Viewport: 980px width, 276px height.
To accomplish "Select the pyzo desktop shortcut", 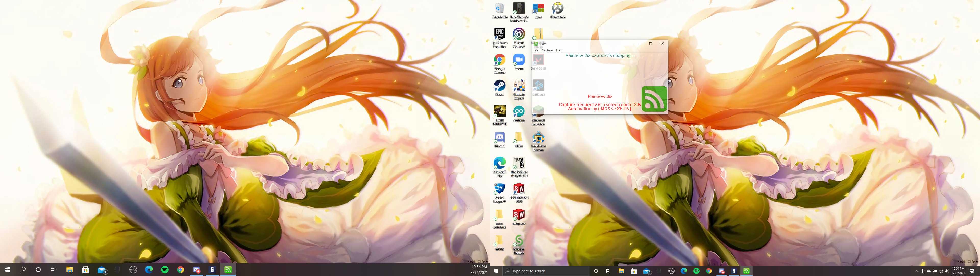I will click(x=538, y=10).
